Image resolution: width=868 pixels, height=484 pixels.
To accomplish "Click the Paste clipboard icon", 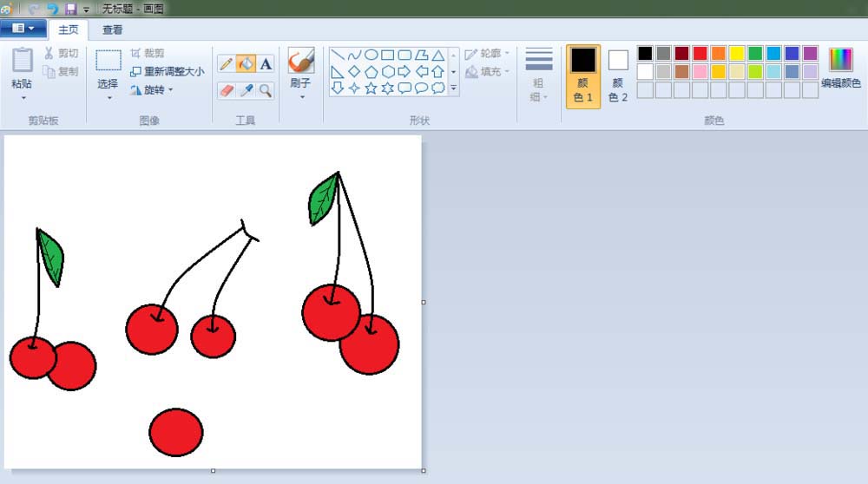I will click(x=23, y=60).
